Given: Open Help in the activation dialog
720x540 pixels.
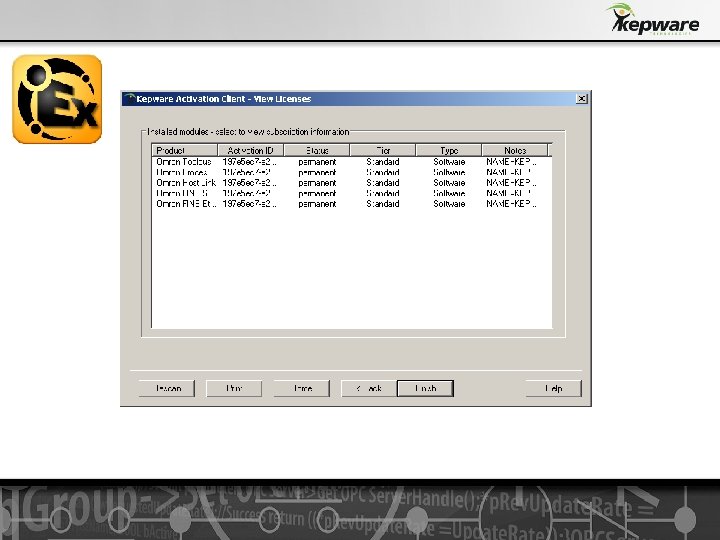Looking at the screenshot, I should point(553,388).
